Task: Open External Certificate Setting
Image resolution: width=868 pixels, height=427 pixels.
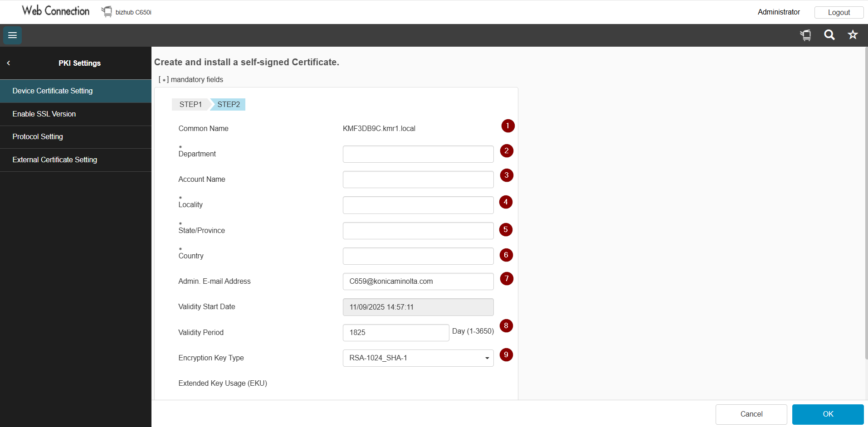Action: click(x=76, y=160)
